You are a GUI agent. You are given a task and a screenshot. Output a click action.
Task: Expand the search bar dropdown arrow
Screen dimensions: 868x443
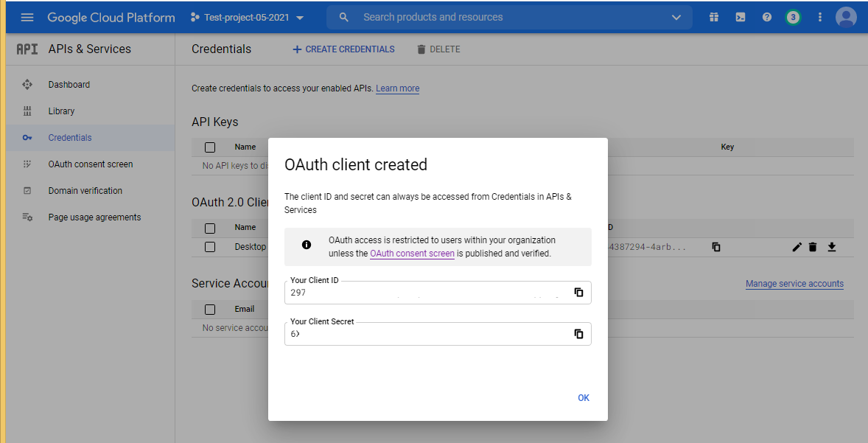tap(676, 17)
